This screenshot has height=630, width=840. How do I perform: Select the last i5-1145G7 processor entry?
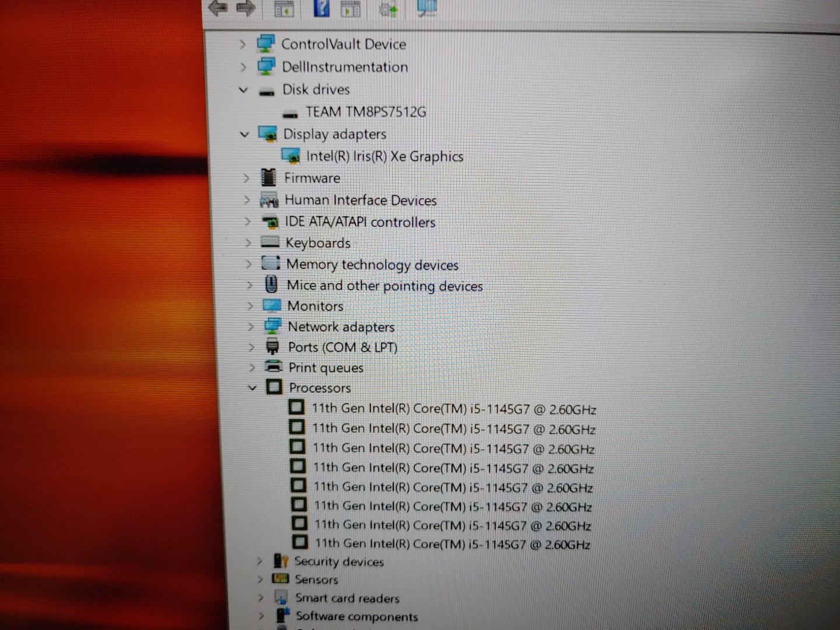pos(452,544)
